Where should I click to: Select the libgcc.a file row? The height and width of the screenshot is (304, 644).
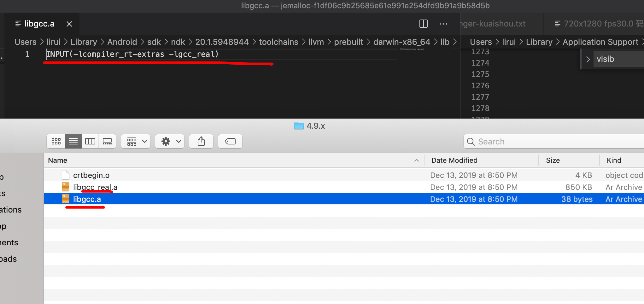pos(344,199)
